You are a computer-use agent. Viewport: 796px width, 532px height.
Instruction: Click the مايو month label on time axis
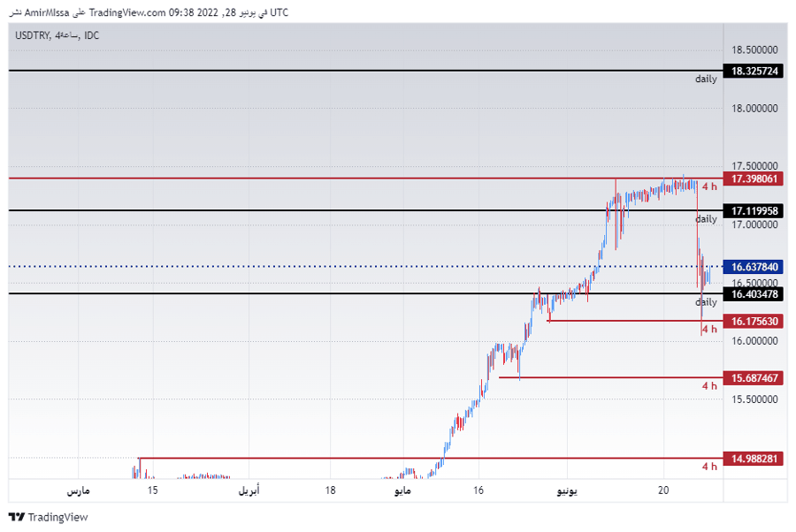402,490
